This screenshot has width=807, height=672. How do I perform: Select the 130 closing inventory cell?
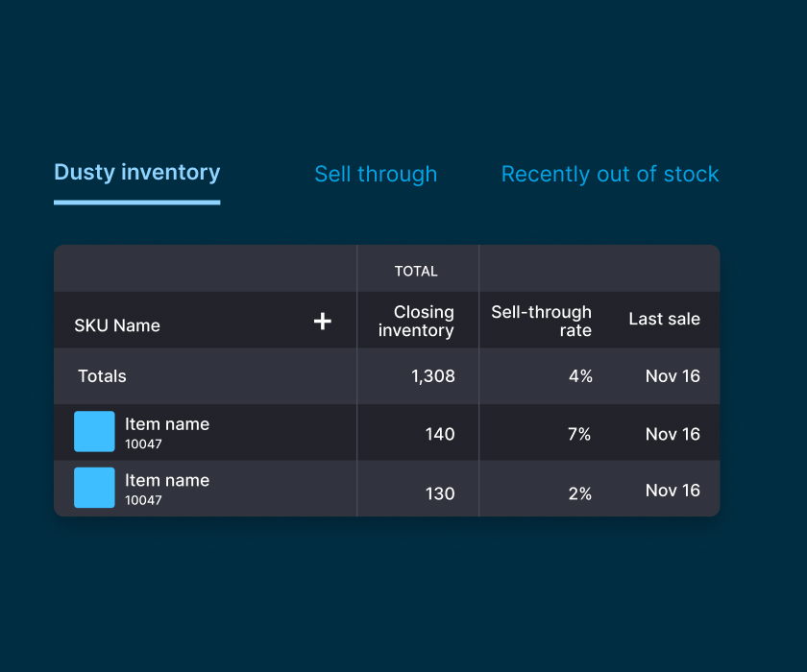439,493
